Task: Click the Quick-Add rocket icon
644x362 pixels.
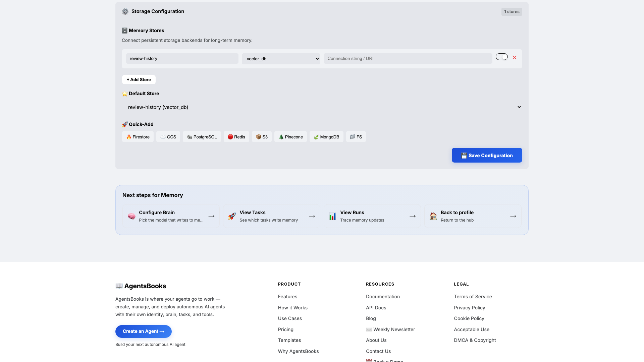Action: pos(125,124)
